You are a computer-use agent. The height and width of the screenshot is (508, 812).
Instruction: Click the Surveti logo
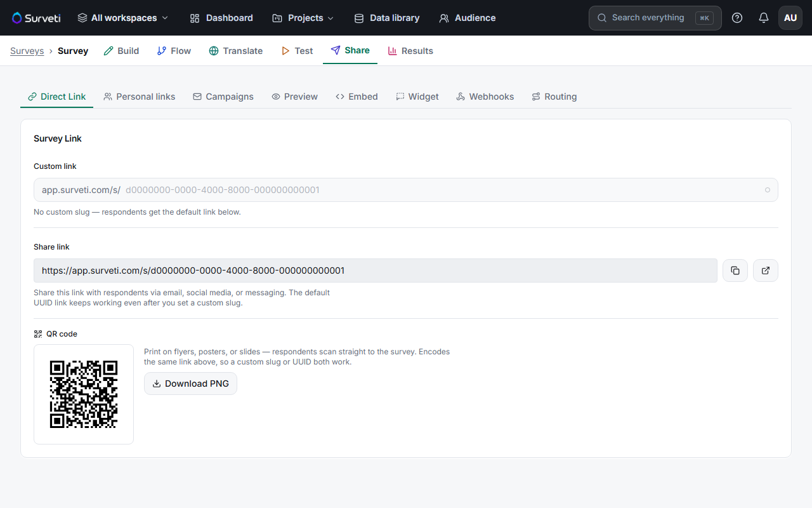coord(36,18)
